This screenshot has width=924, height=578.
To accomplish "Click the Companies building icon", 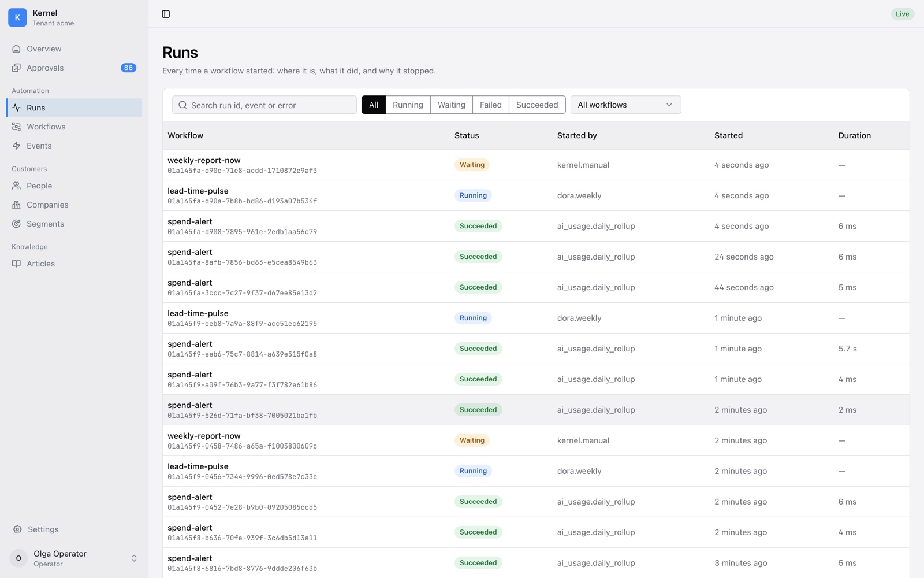I will [x=16, y=205].
